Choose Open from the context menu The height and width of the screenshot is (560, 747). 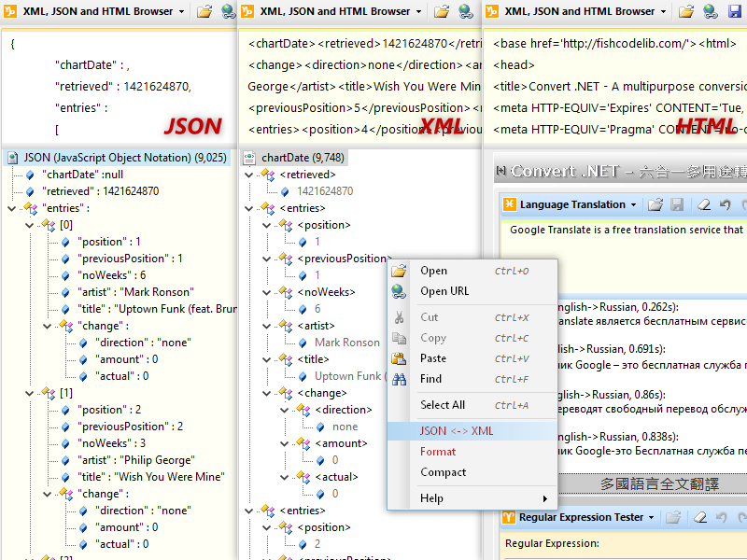pyautogui.click(x=472, y=271)
